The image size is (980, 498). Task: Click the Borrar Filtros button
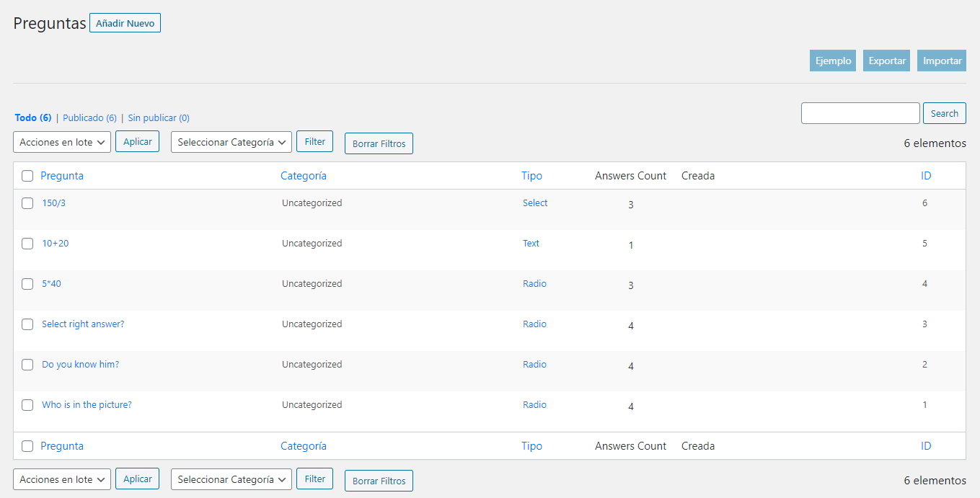click(x=379, y=143)
